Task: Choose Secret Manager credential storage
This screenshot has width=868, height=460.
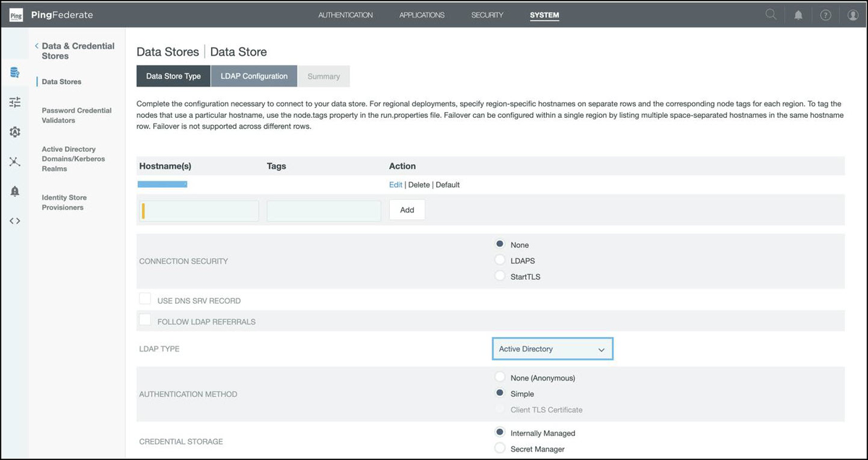Action: pos(499,449)
